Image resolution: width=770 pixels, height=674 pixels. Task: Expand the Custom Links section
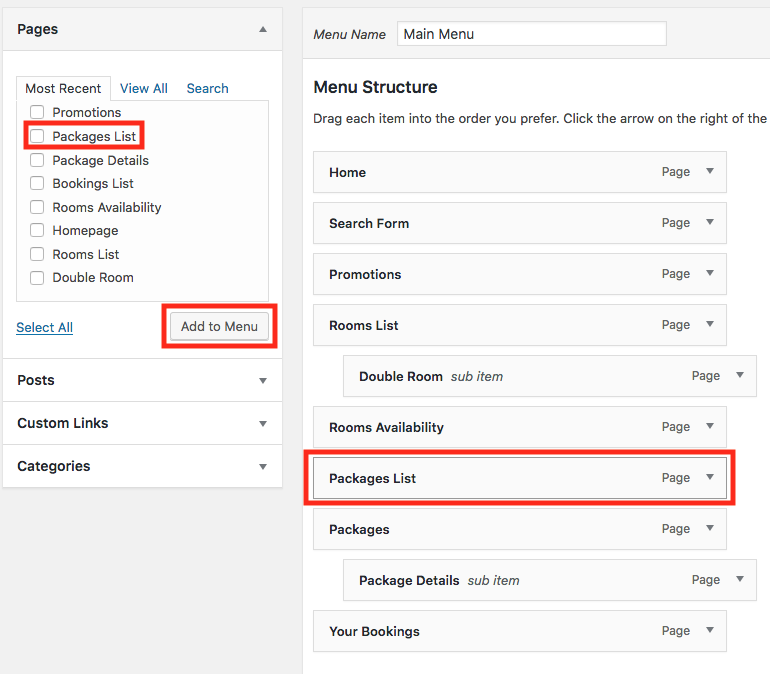tap(263, 424)
